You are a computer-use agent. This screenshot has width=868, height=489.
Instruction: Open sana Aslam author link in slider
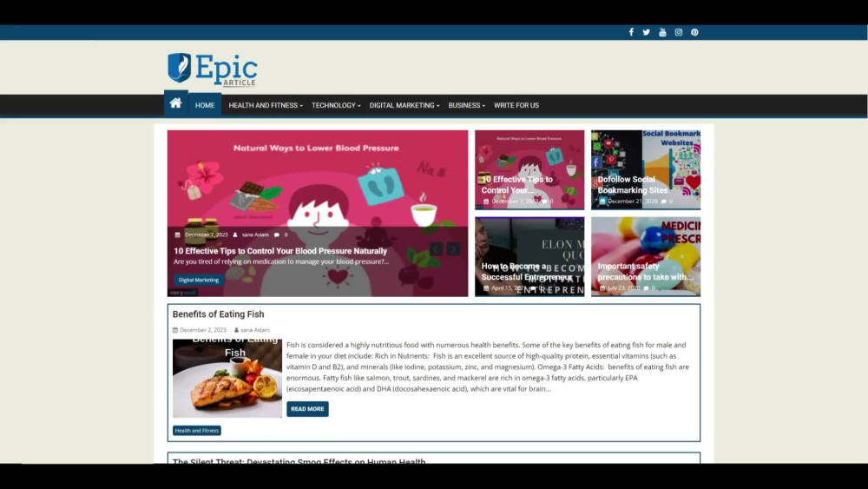pyautogui.click(x=255, y=235)
